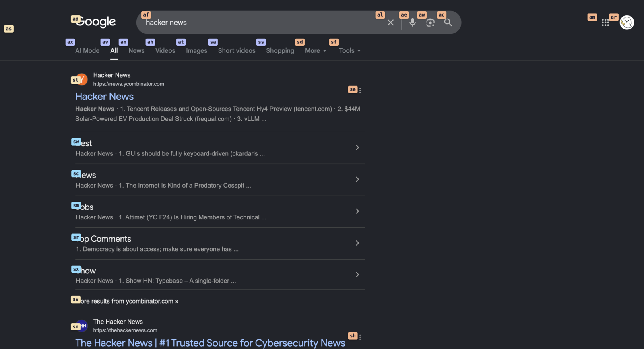
Task: Clear the search box with the X icon
Action: click(x=390, y=23)
